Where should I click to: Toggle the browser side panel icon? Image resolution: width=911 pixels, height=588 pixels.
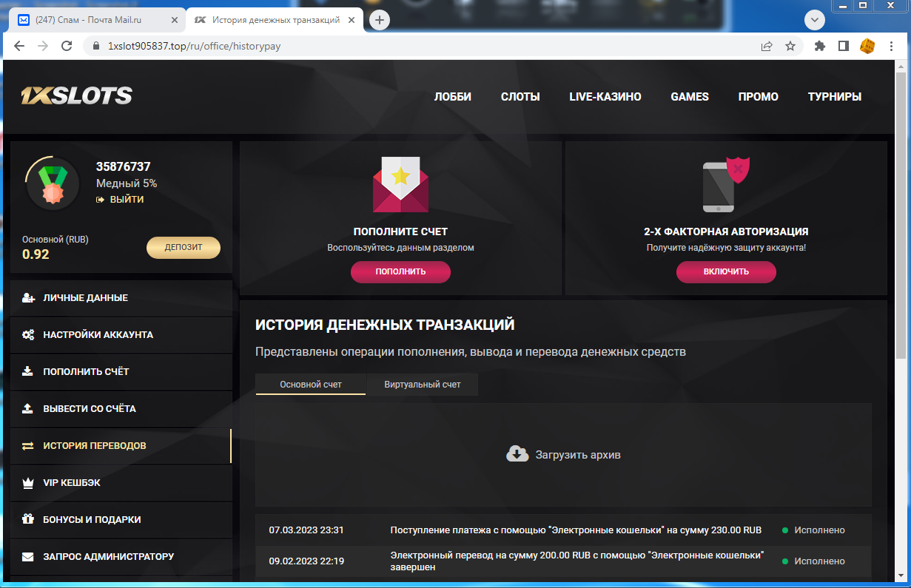[843, 46]
